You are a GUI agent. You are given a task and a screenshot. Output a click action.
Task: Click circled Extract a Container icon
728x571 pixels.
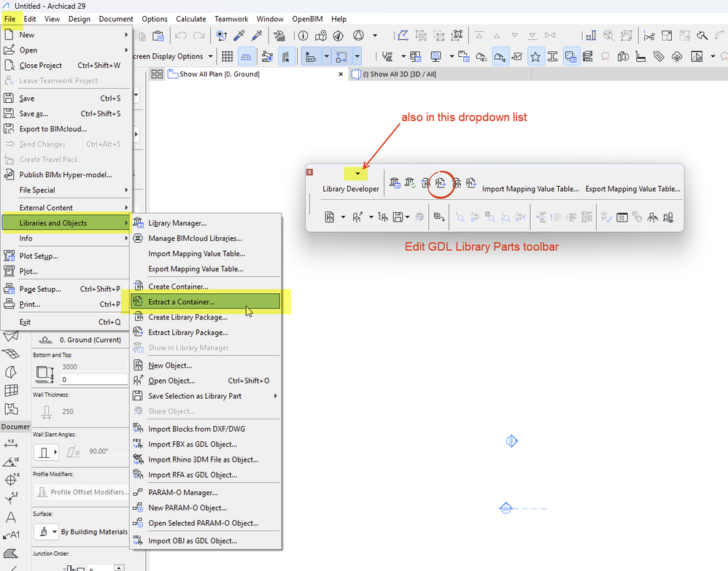(x=440, y=183)
